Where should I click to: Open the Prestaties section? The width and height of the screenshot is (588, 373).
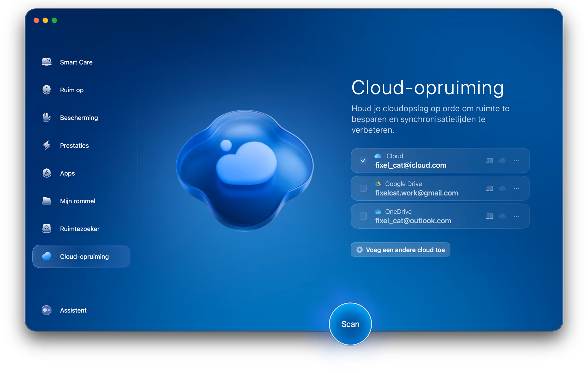point(81,145)
